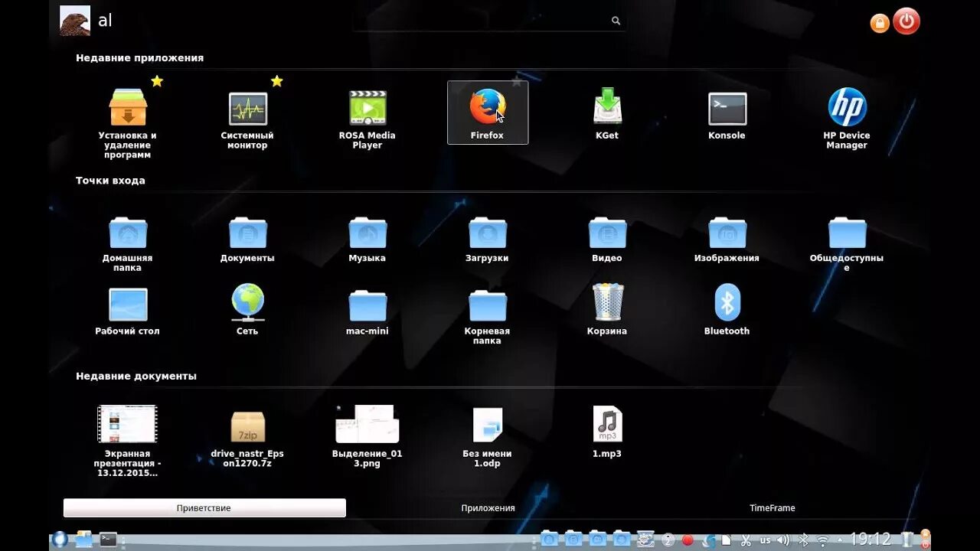The height and width of the screenshot is (551, 980).
Task: Open drive_nastr_Epson1270.7z archive
Action: [247, 438]
